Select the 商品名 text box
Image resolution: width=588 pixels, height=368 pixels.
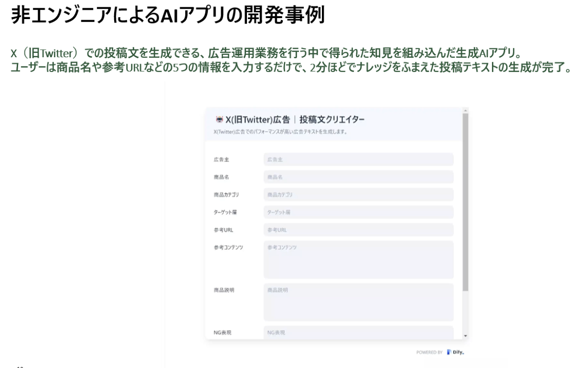pyautogui.click(x=358, y=177)
